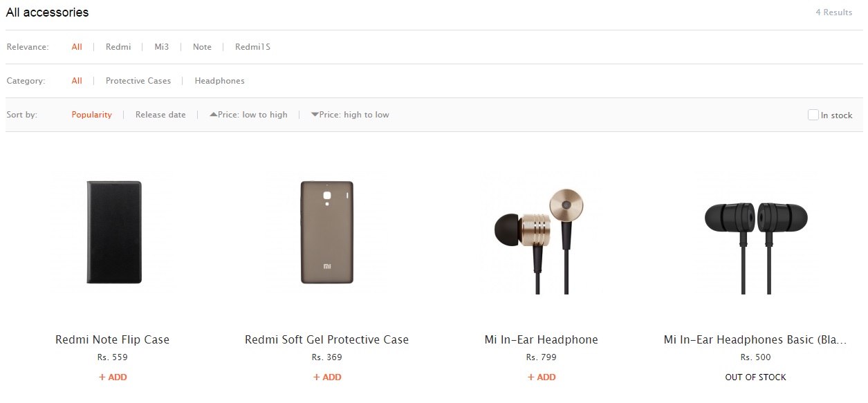This screenshot has height=403, width=868.
Task: Toggle the In stock checkbox
Action: 813,115
